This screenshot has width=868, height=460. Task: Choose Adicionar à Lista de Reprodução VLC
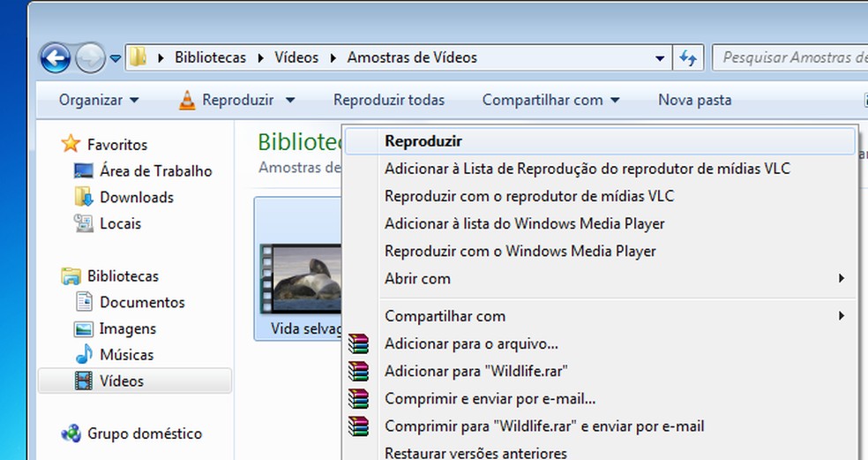tap(600, 169)
